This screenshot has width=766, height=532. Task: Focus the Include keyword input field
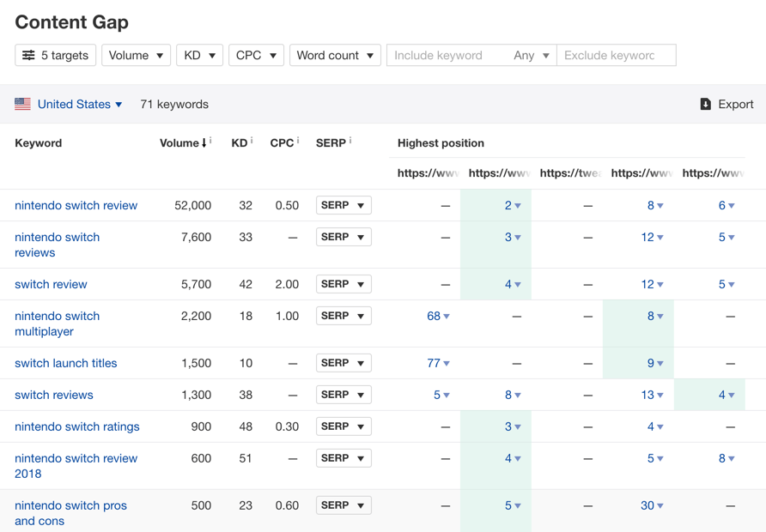coord(447,55)
